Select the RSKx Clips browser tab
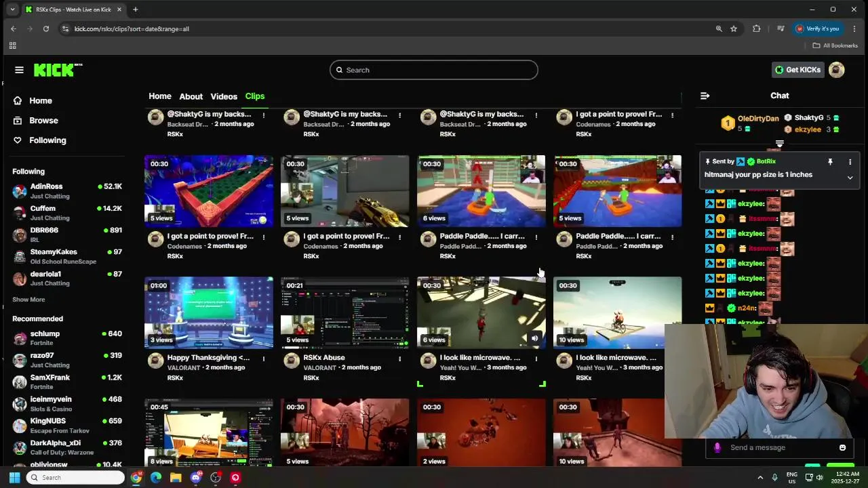 click(73, 9)
